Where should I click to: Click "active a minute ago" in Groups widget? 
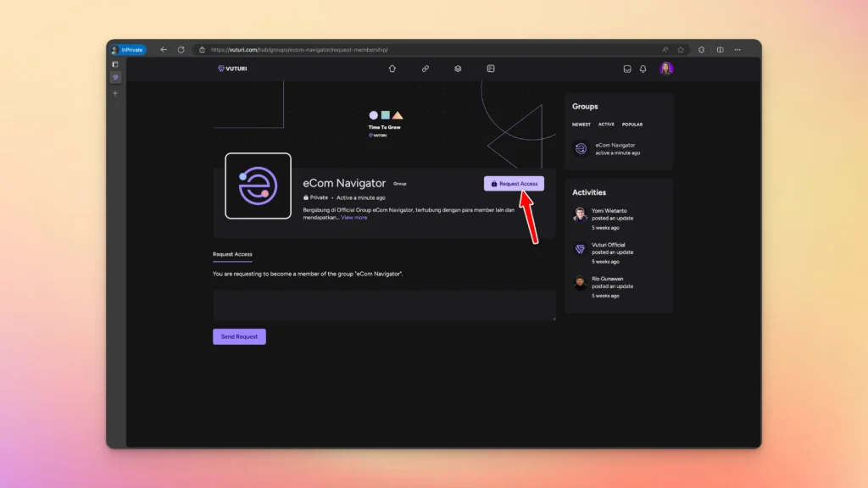point(618,152)
